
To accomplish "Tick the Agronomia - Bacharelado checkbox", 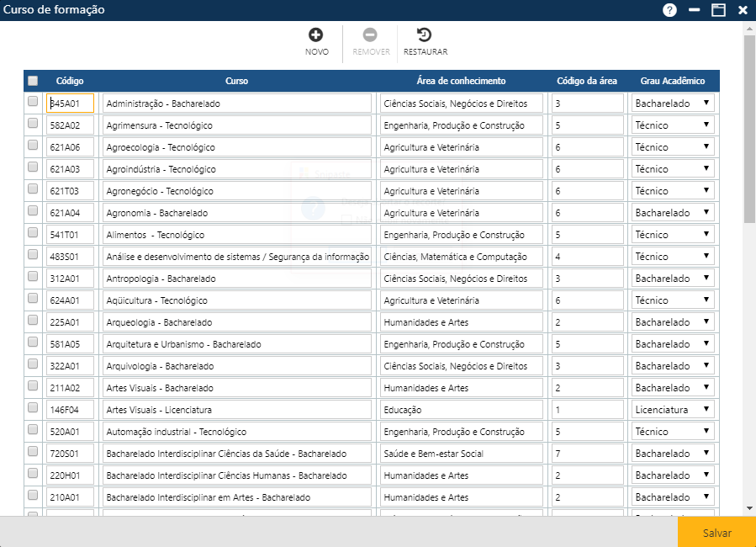I will [x=33, y=210].
